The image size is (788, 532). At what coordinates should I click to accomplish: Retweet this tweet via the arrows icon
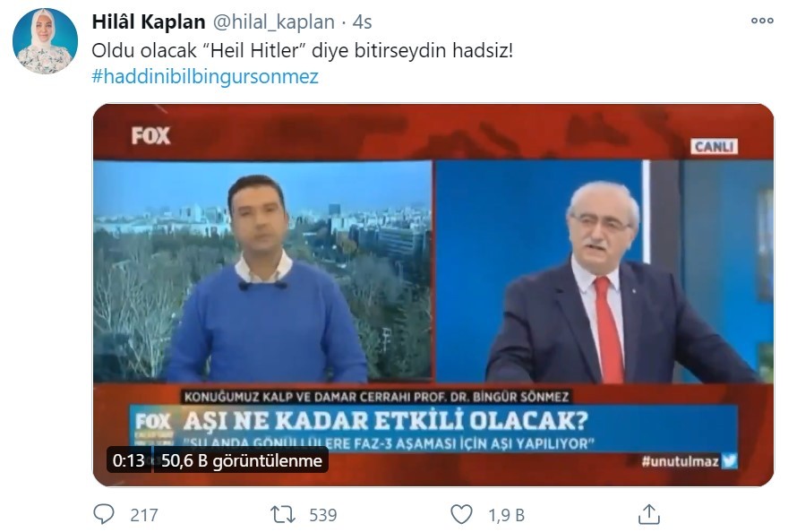282,514
